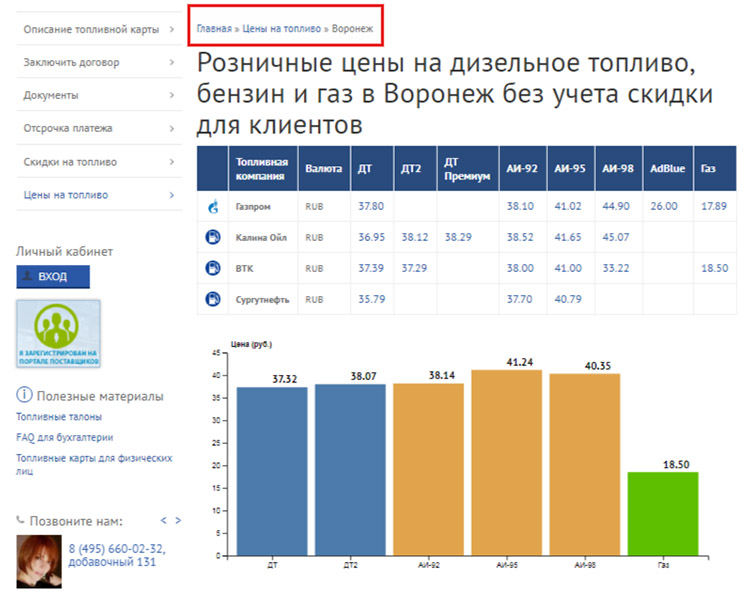This screenshot has height=594, width=748.
Task: Open the Заключить договор menu item
Action: pos(99,62)
